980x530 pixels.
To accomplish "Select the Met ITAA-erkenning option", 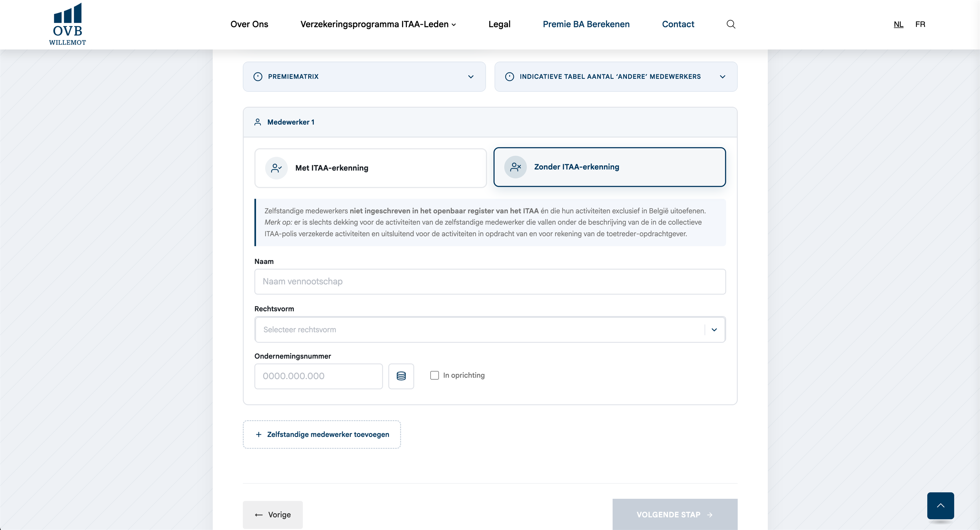I will [371, 168].
